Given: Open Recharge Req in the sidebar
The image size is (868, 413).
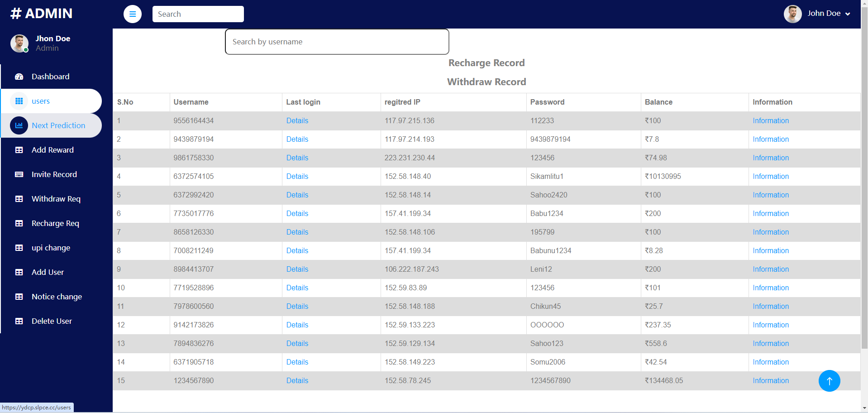Looking at the screenshot, I should click(x=51, y=223).
